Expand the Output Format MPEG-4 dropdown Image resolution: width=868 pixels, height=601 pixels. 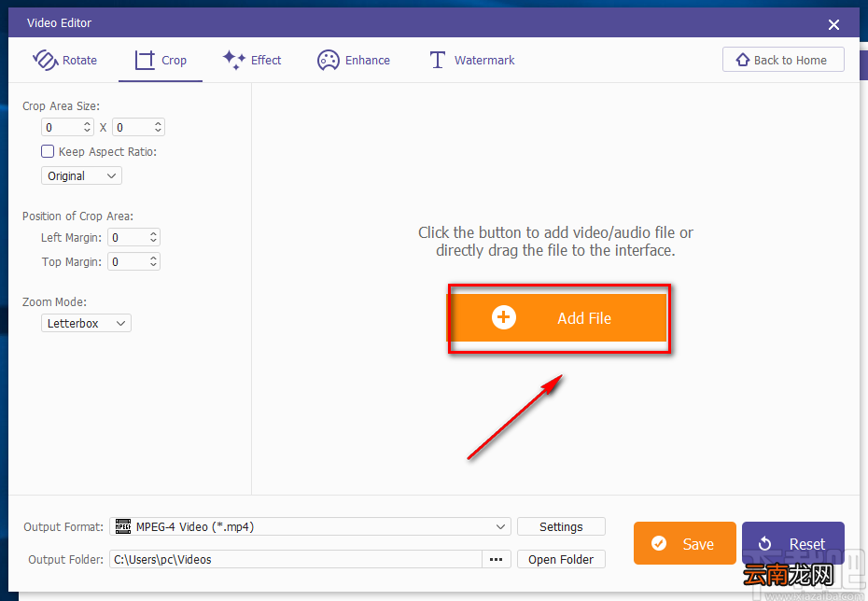310,527
